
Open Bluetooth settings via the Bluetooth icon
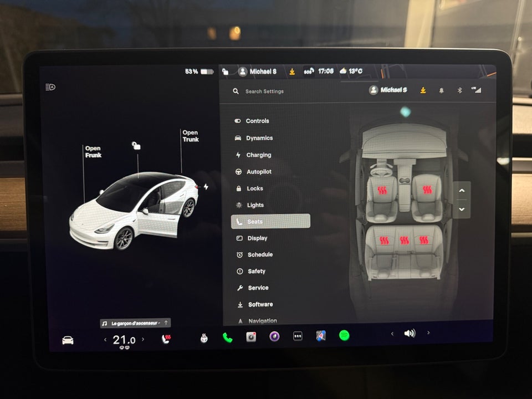(x=460, y=90)
